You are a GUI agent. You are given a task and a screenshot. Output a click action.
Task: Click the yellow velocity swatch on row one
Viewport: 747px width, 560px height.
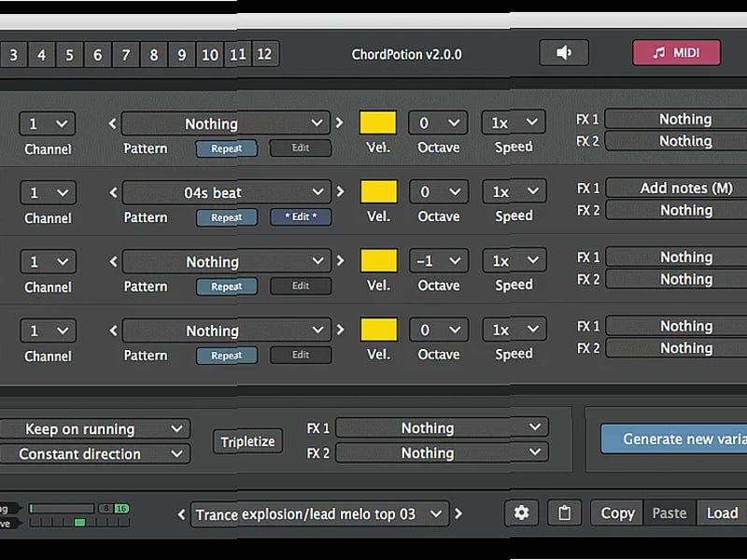click(378, 122)
